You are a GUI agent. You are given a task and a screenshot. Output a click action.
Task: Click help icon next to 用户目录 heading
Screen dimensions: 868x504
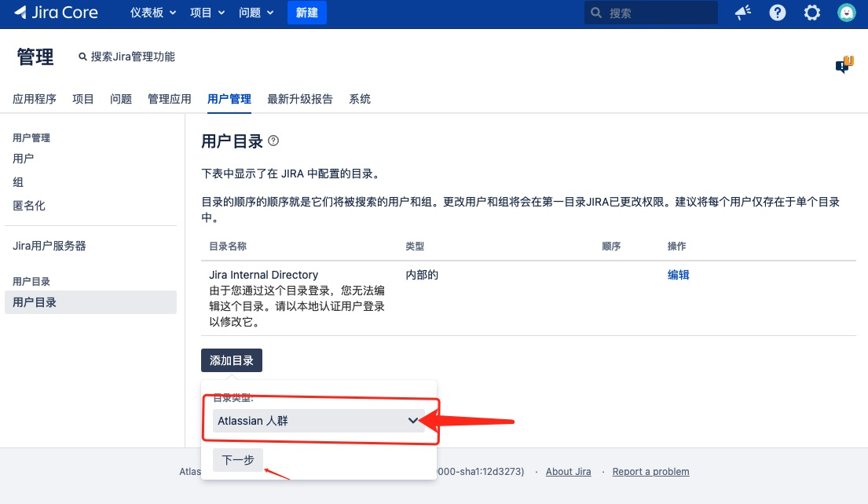[x=273, y=141]
